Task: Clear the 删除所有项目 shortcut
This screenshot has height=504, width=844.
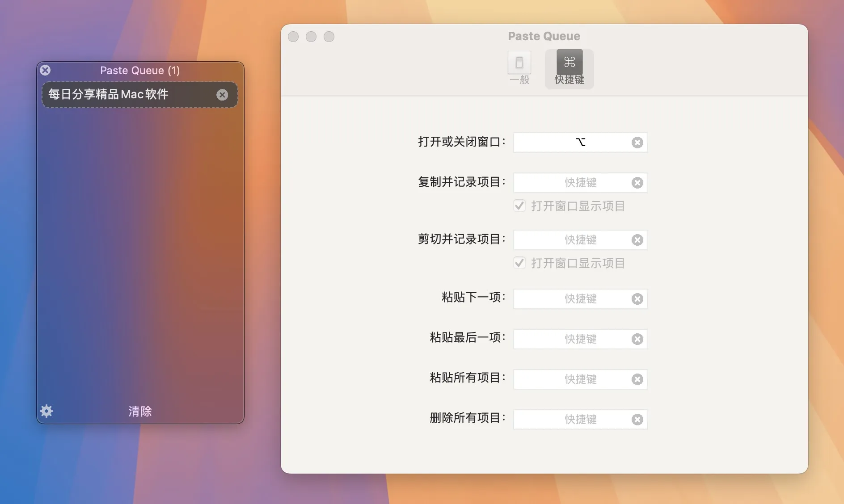Action: [637, 420]
